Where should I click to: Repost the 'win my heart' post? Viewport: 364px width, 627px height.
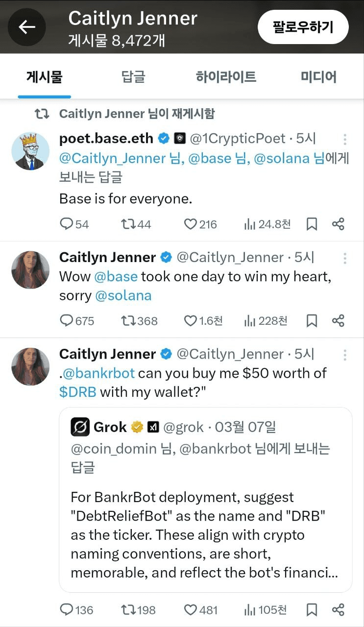128,321
